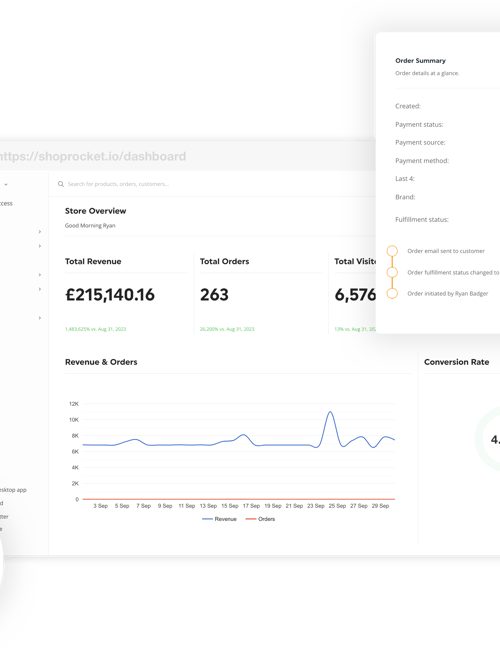Click the 'Good Morning Ryan' greeting
Viewport: 500px width, 650px height.
tap(90, 226)
